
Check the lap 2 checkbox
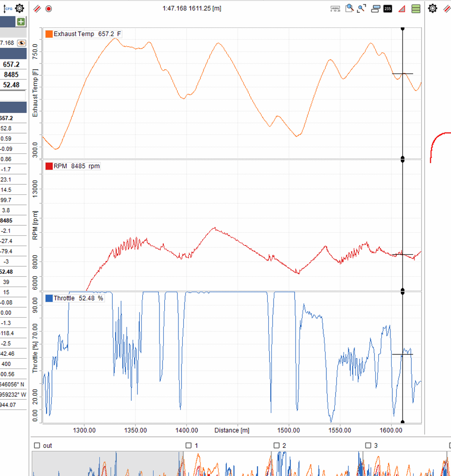pos(277,445)
